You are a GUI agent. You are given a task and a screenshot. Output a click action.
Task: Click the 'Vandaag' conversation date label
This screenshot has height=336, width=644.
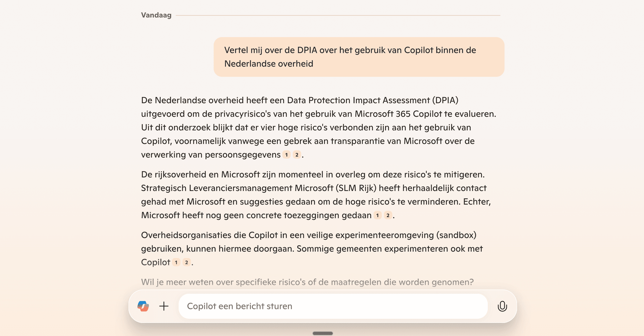156,15
